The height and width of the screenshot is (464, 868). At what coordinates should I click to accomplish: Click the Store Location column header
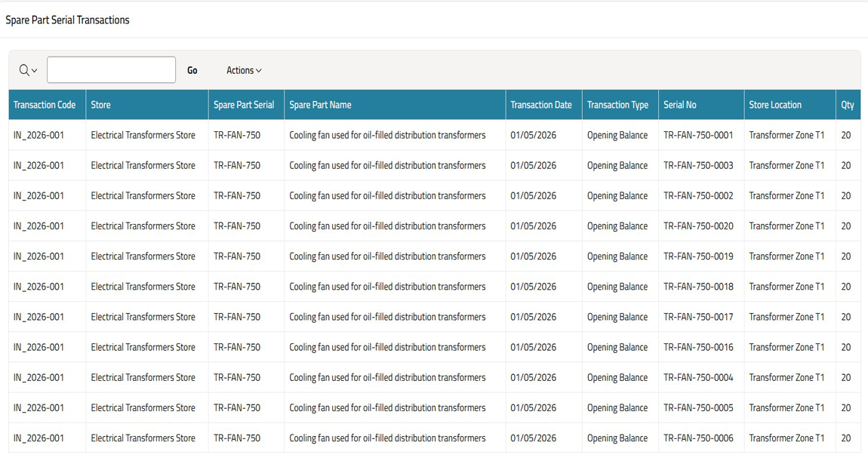pos(775,105)
